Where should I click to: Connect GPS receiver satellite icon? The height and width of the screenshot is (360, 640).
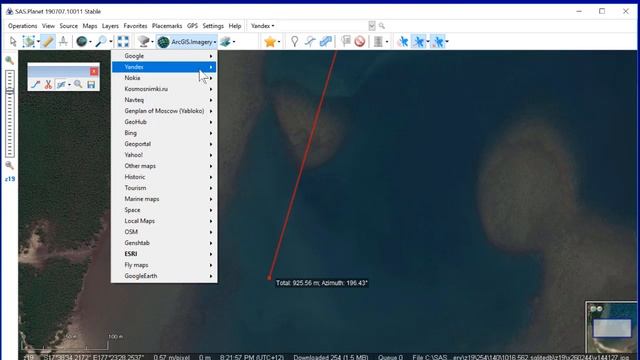[x=403, y=41]
